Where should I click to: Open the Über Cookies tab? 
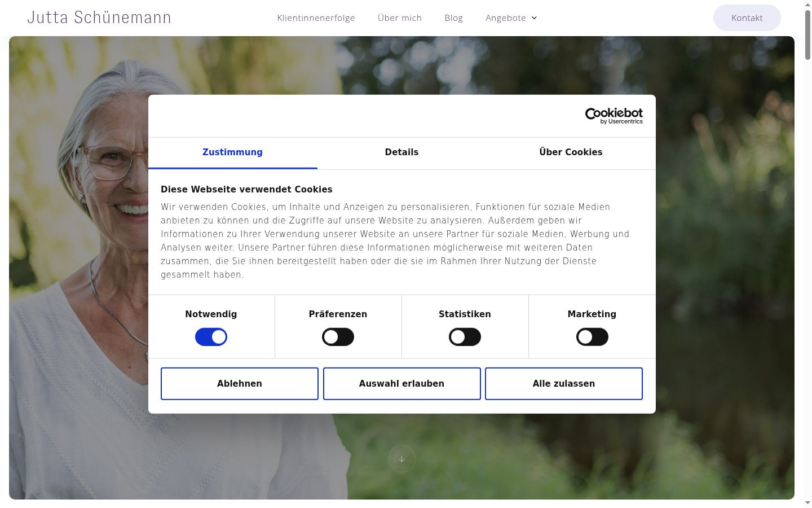click(571, 152)
